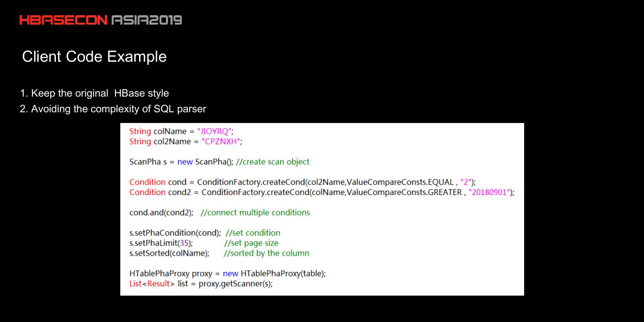Click the HBASECON ASIA2019 logo
The height and width of the screenshot is (322, 644).
(x=101, y=20)
